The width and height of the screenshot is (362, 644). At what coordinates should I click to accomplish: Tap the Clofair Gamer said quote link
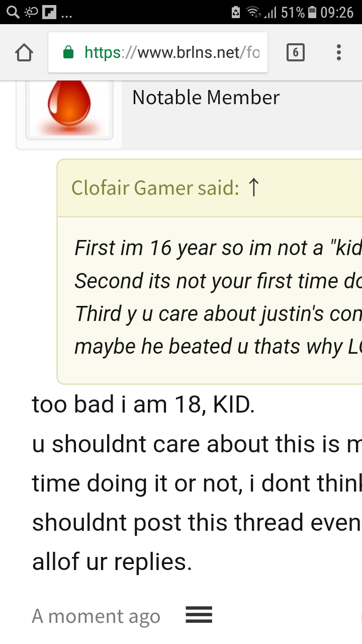pos(155,188)
